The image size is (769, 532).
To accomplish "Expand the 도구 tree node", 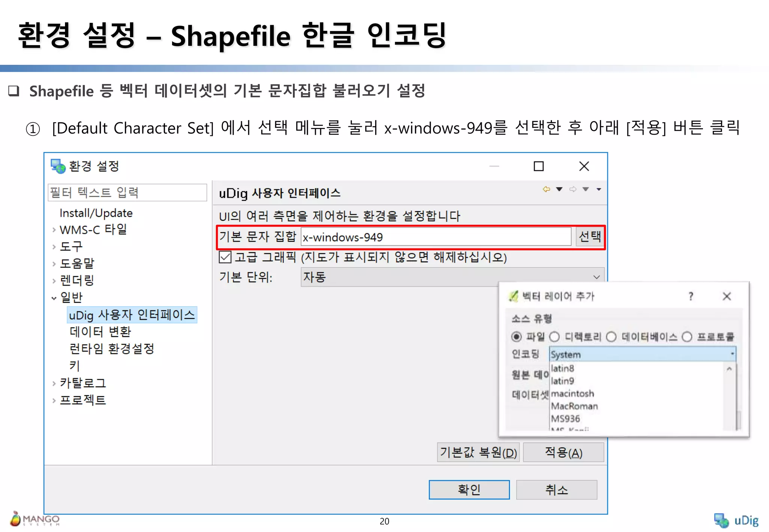I will point(54,247).
